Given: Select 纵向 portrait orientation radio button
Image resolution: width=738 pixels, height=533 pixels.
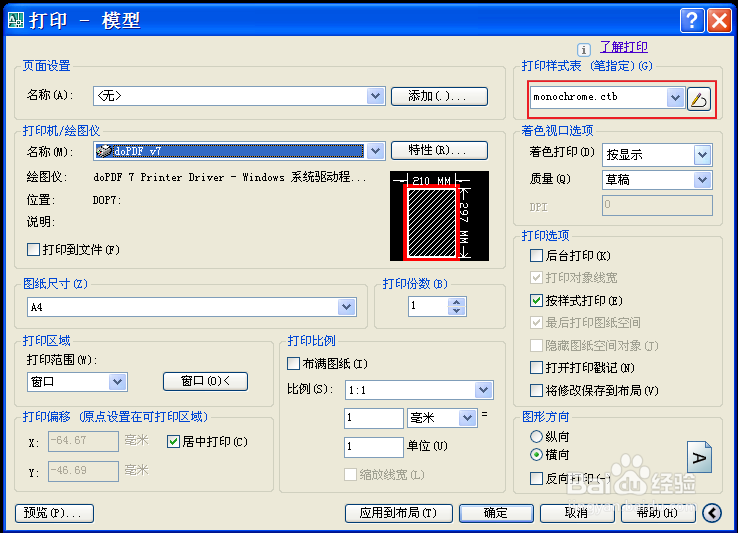Looking at the screenshot, I should 536,436.
